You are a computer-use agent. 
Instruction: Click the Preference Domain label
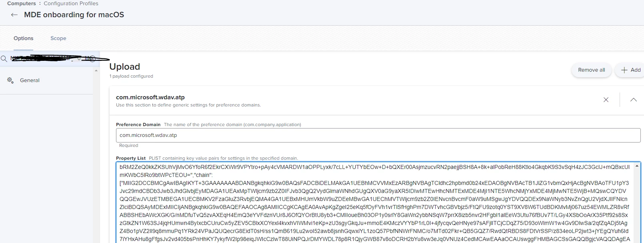(x=138, y=125)
